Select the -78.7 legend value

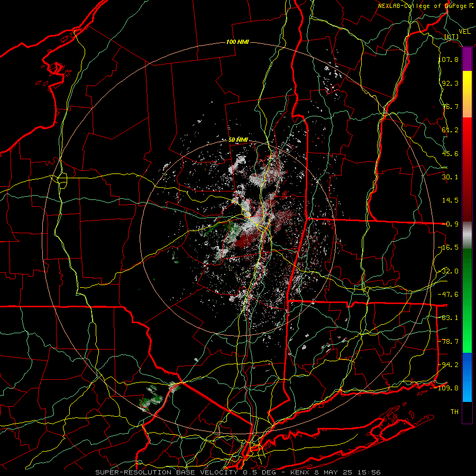[448, 342]
